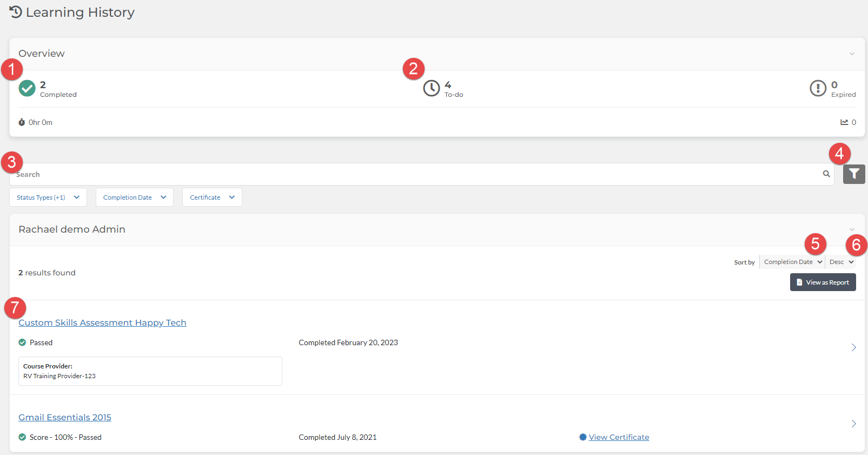This screenshot has width=868, height=455.
Task: Open the Completion Date filter dropdown
Action: (x=134, y=197)
